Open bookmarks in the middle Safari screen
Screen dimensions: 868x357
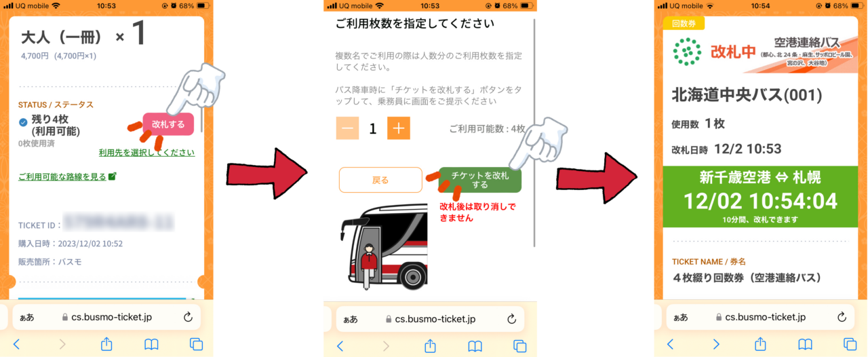(475, 346)
